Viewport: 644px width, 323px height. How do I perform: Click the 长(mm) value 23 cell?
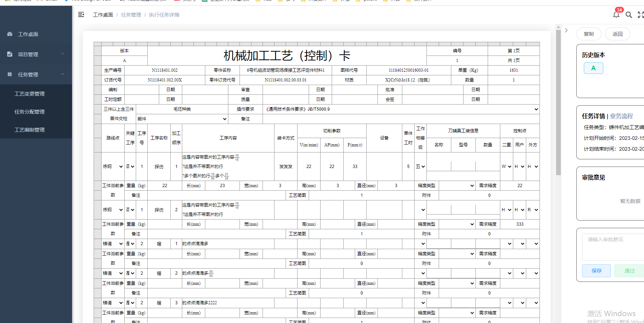click(222, 186)
